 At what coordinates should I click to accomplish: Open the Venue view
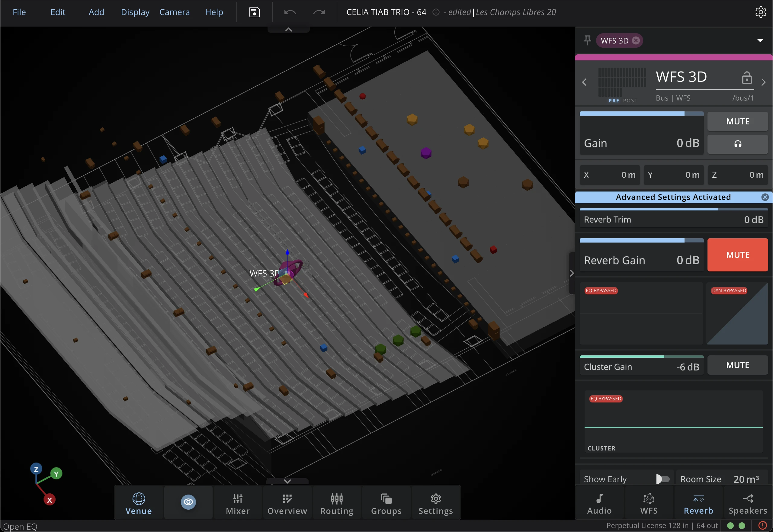click(x=139, y=503)
